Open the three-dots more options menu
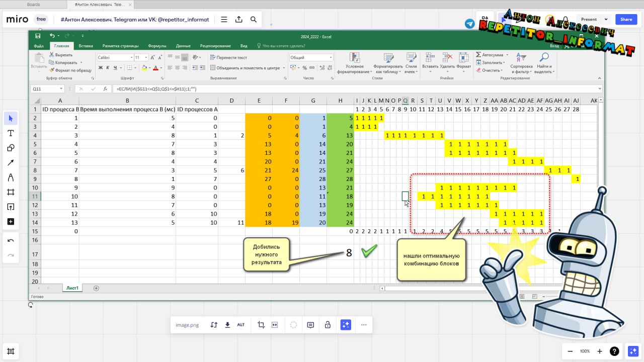This screenshot has height=362, width=644. point(364,325)
